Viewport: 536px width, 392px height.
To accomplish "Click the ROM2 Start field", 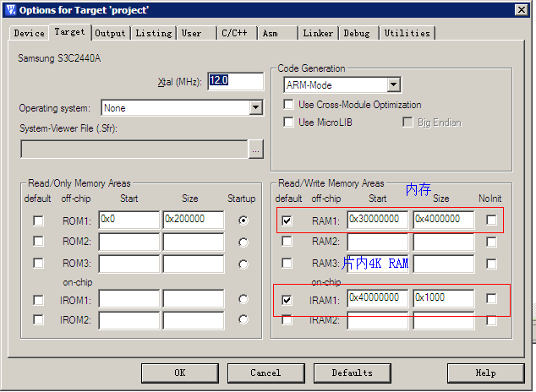I will point(129,242).
